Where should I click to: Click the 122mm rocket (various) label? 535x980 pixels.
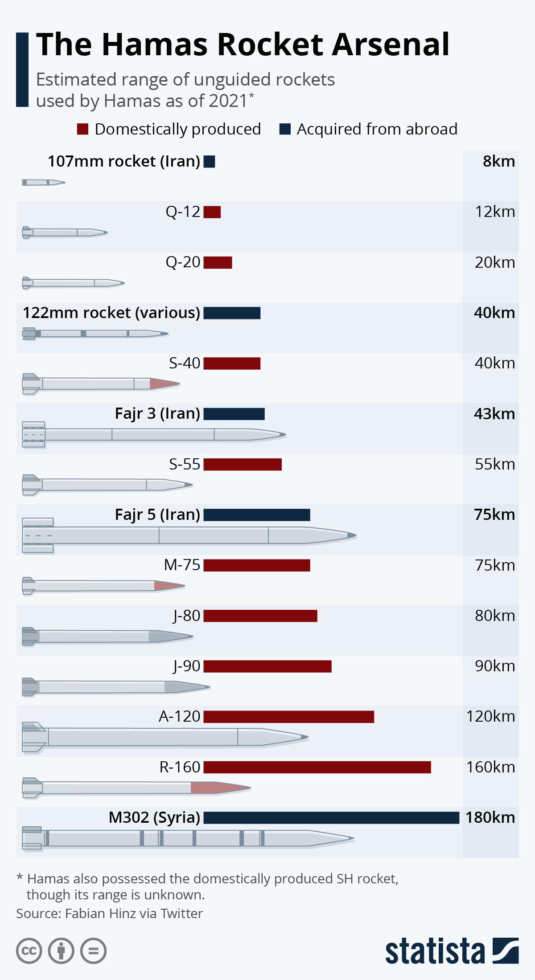coord(111,313)
